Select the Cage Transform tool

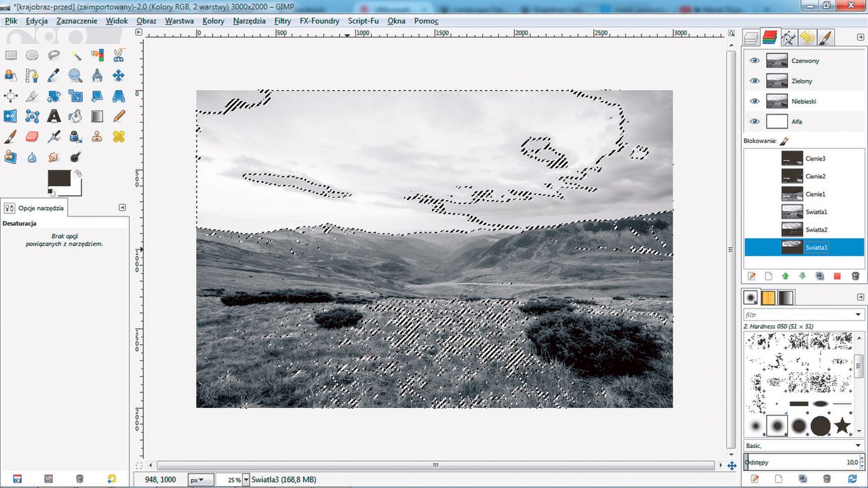click(32, 117)
